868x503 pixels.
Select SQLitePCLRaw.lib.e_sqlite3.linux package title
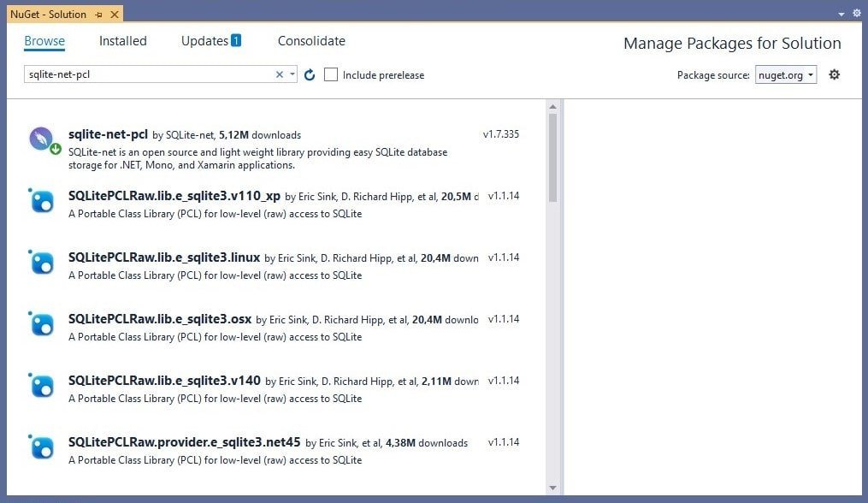tap(164, 257)
